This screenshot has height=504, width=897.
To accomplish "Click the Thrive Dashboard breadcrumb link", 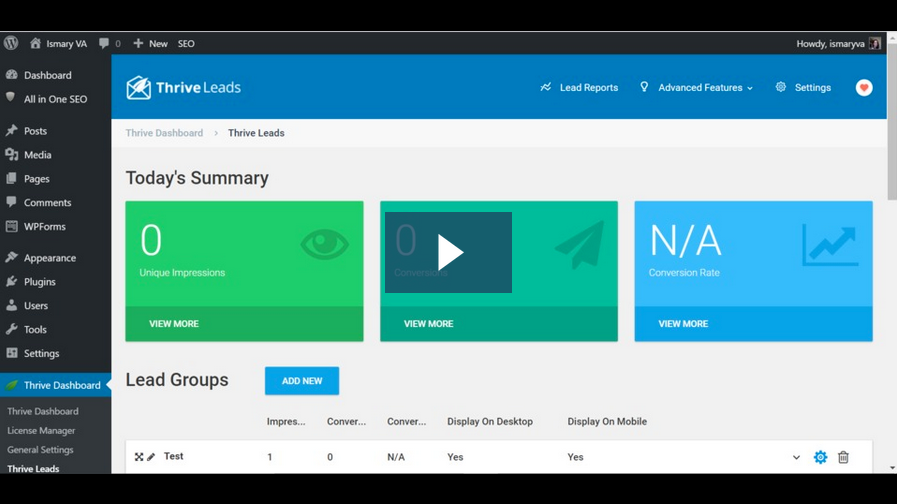I will (164, 133).
